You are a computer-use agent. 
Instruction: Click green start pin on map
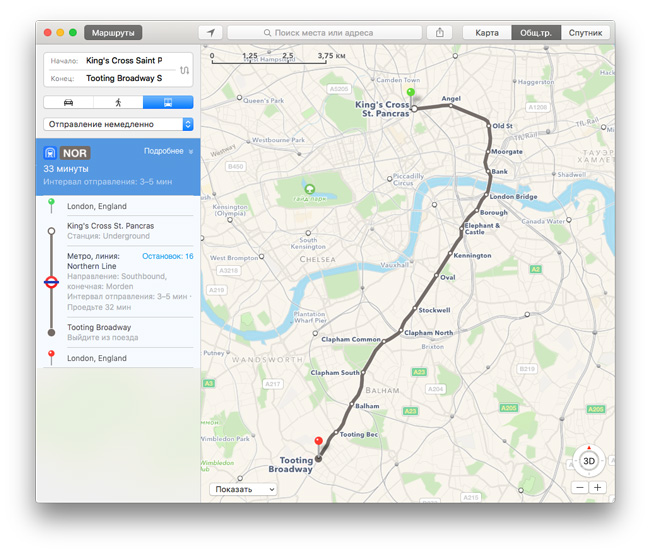(x=410, y=93)
